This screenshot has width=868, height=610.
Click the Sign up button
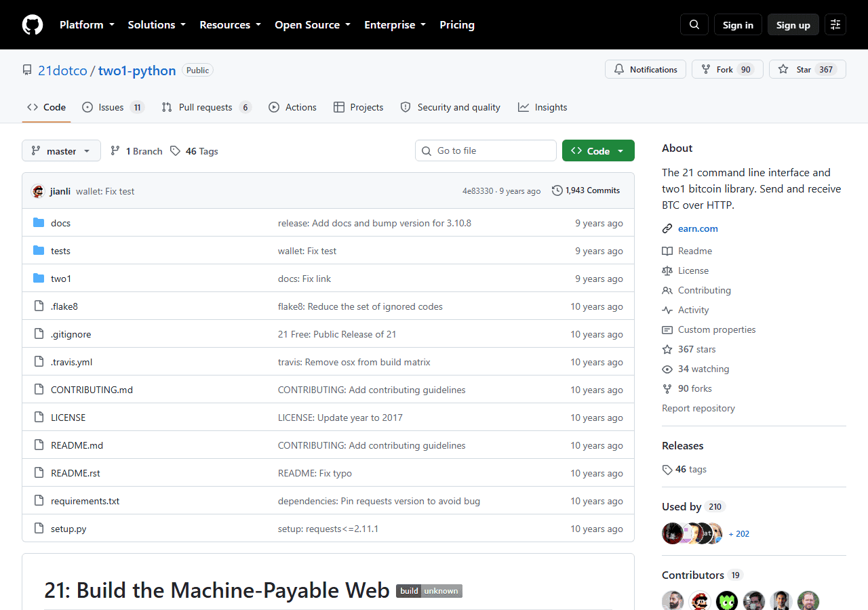(x=793, y=24)
